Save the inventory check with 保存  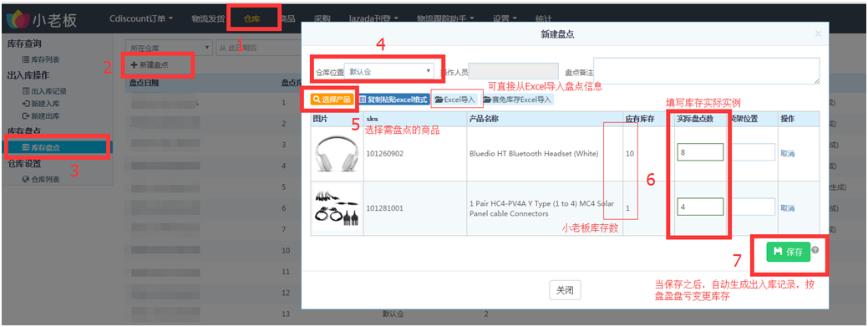point(789,252)
